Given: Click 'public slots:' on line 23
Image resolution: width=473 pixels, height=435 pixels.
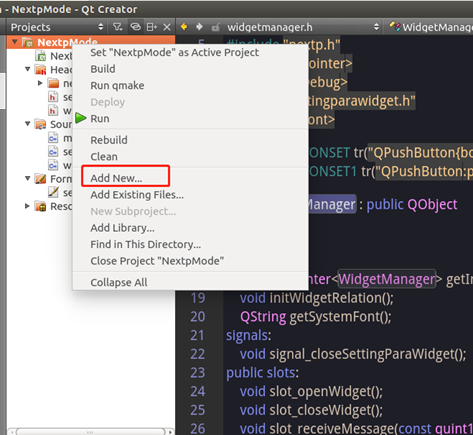Looking at the screenshot, I should pos(262,373).
